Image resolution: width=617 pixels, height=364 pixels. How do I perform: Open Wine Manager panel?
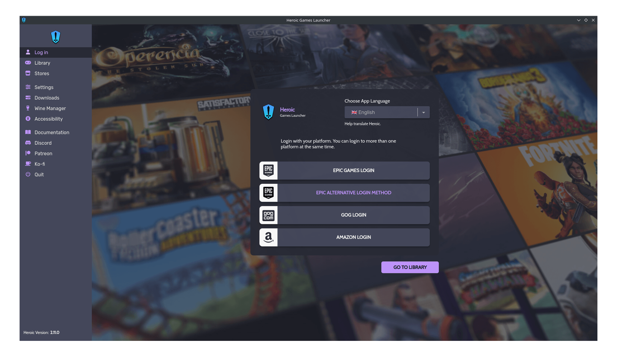click(50, 108)
